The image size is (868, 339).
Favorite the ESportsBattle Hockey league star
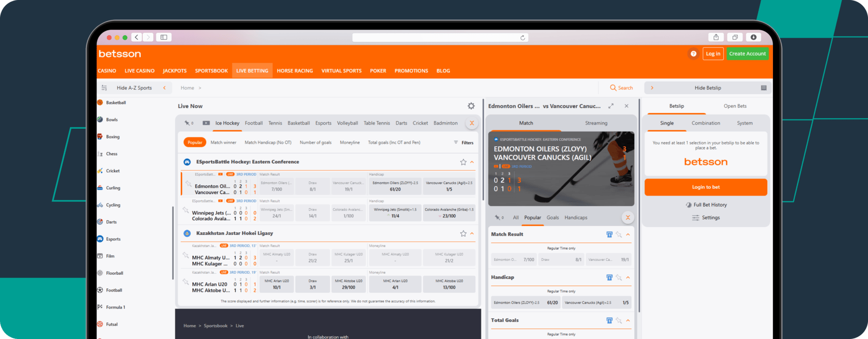[463, 162]
